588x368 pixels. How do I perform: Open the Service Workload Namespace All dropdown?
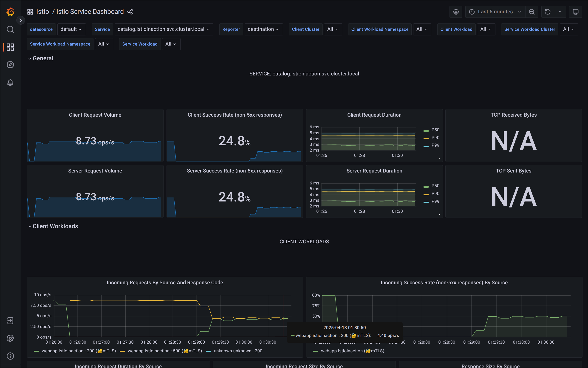pos(104,44)
